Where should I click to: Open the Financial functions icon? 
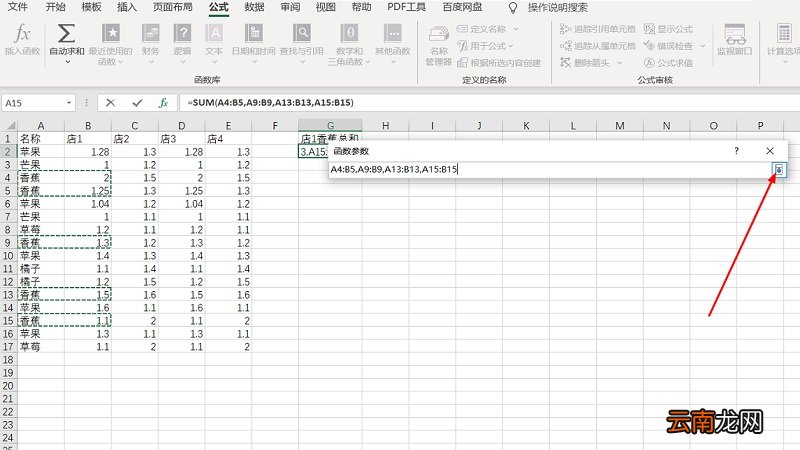151,33
